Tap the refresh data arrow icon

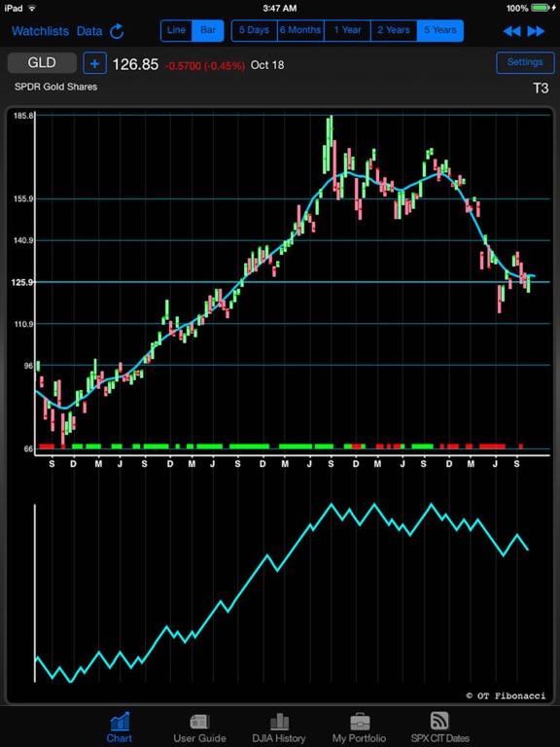pyautogui.click(x=117, y=31)
